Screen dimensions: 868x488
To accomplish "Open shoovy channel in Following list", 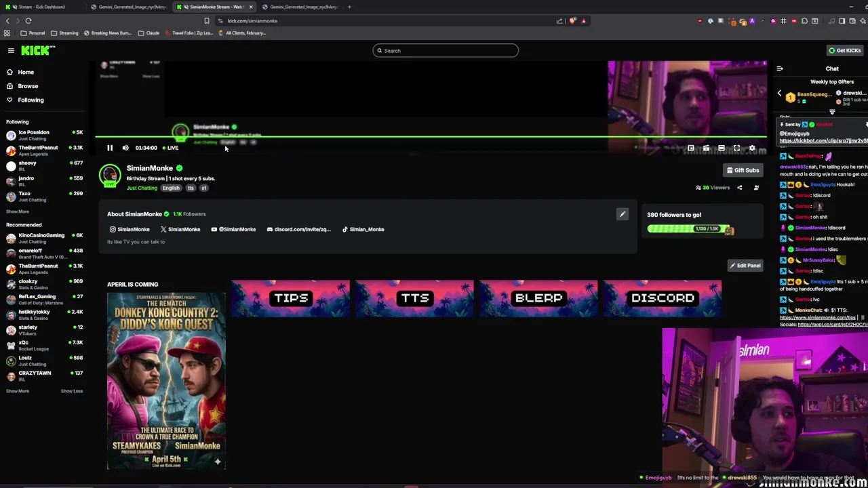I will click(44, 165).
